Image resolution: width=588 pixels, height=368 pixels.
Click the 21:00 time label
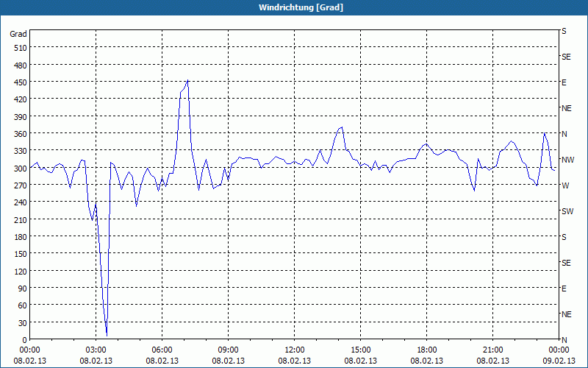492,350
